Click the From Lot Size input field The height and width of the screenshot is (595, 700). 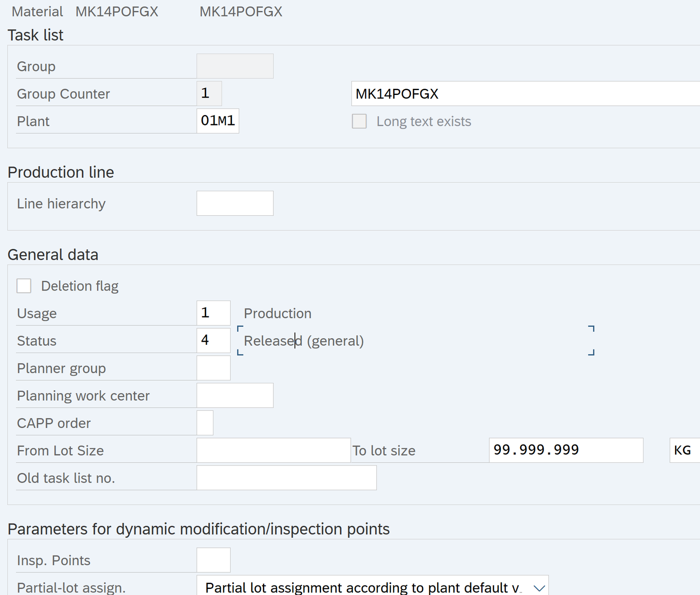point(273,450)
